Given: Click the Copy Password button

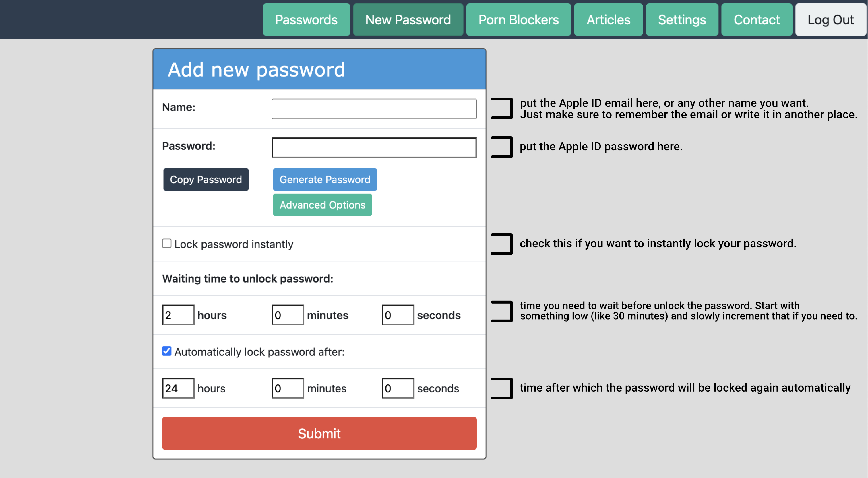Looking at the screenshot, I should click(206, 180).
